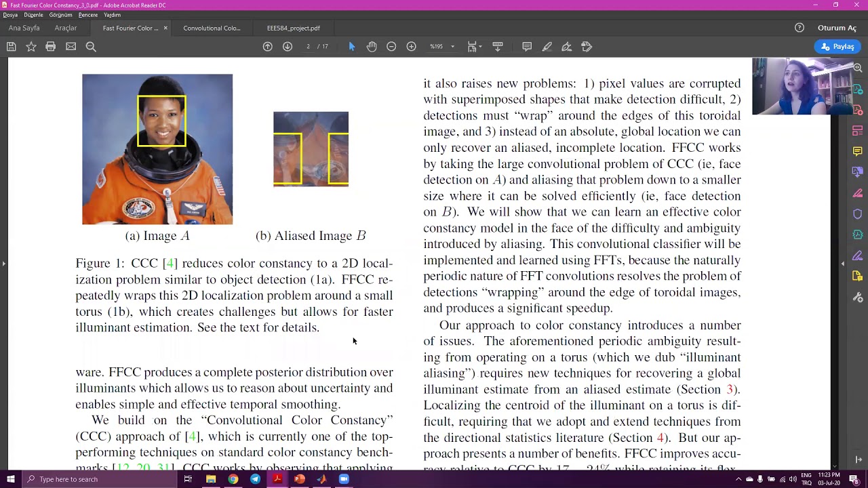
Task: Click the Aliased Image B figure
Action: click(311, 149)
